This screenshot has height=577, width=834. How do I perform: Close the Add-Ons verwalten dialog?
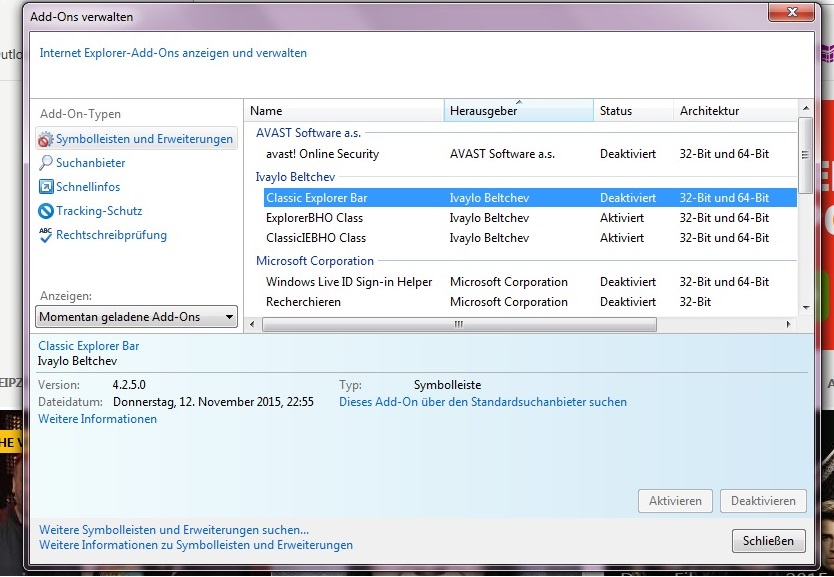[791, 12]
